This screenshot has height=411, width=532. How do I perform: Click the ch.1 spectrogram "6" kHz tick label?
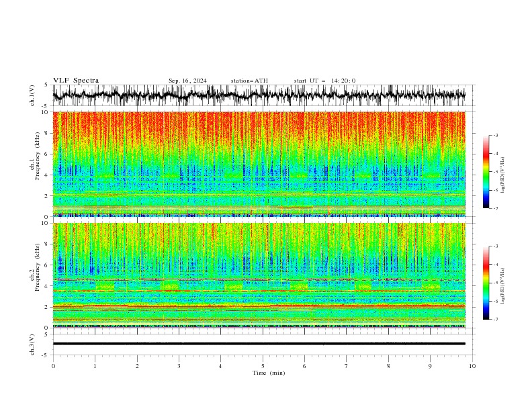click(47, 154)
